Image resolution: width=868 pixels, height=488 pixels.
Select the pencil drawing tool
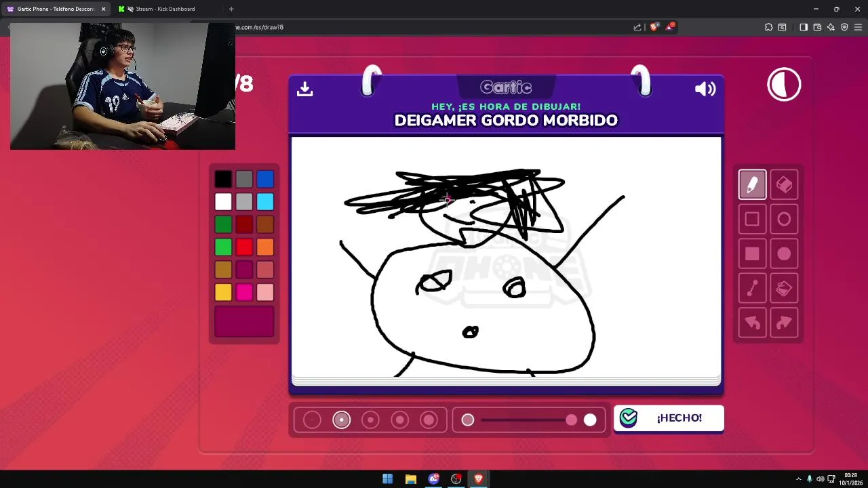click(x=752, y=184)
